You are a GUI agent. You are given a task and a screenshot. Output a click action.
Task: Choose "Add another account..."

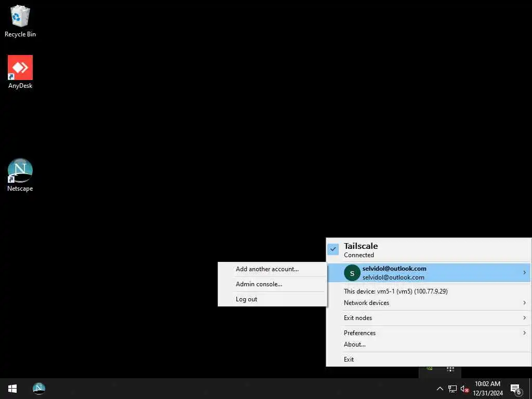point(272,269)
